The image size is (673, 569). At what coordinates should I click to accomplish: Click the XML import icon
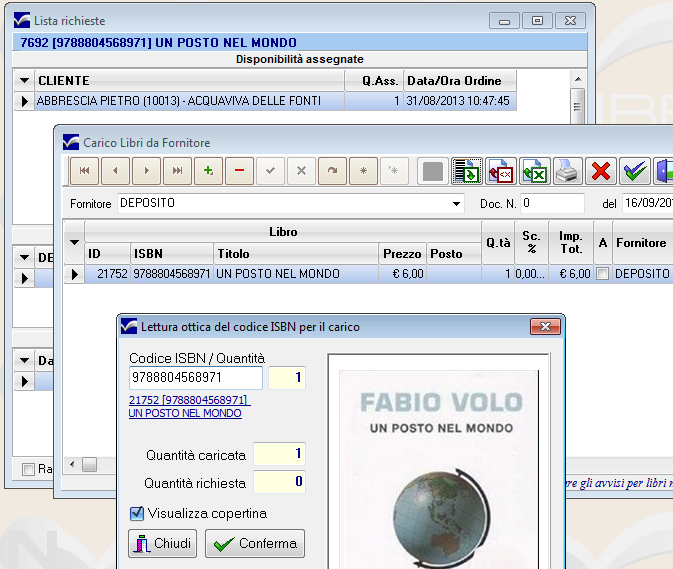pos(501,171)
